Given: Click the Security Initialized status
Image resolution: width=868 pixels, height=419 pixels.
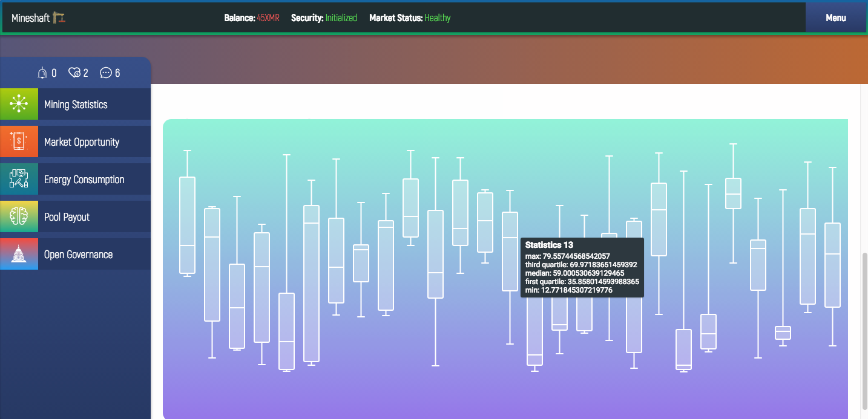Looking at the screenshot, I should [x=341, y=18].
